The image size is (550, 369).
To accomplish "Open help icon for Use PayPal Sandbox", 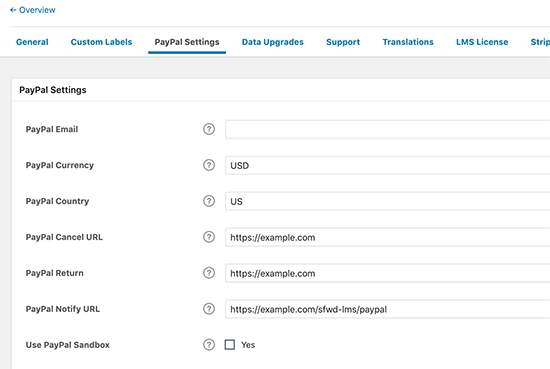I will pos(209,345).
